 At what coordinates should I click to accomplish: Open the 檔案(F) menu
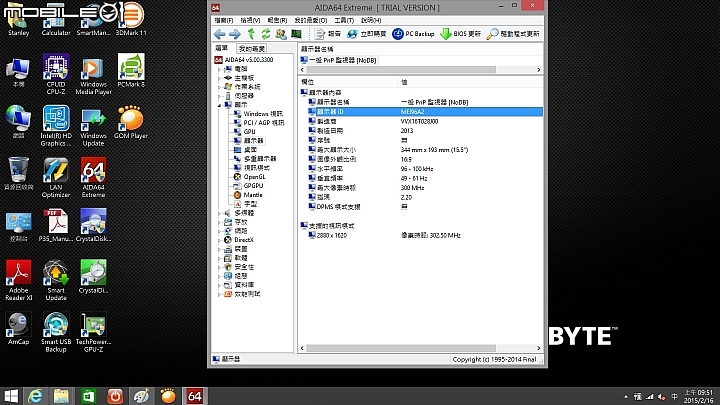pos(224,20)
